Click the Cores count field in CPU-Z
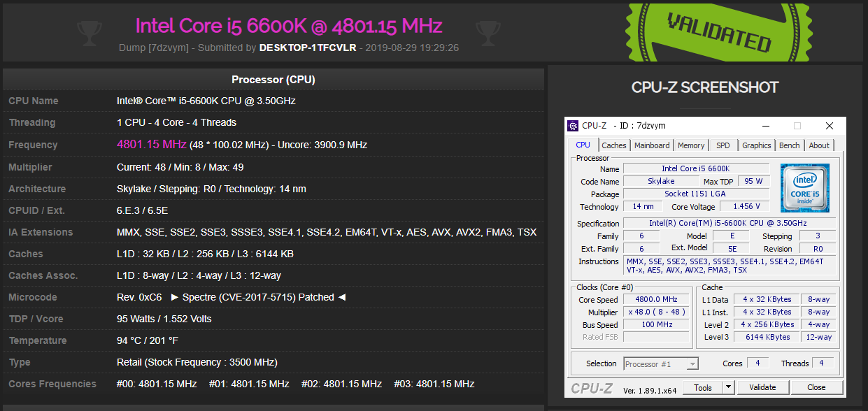 [x=757, y=363]
